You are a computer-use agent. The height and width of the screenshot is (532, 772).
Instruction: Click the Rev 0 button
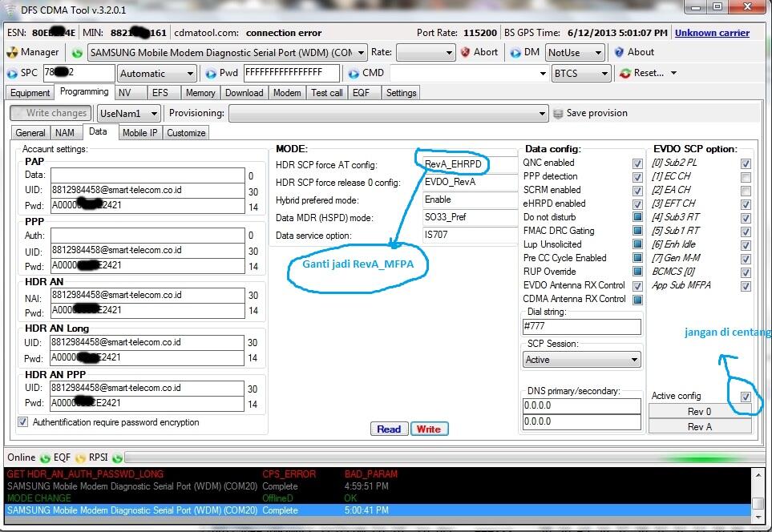(699, 412)
